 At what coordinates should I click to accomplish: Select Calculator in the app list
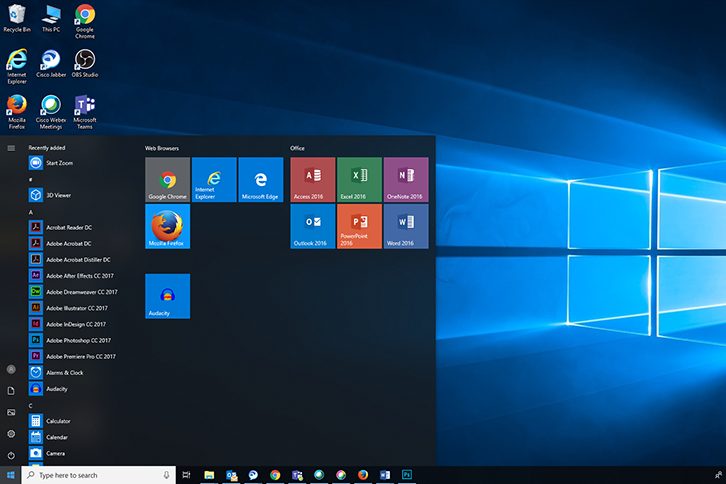pos(58,421)
